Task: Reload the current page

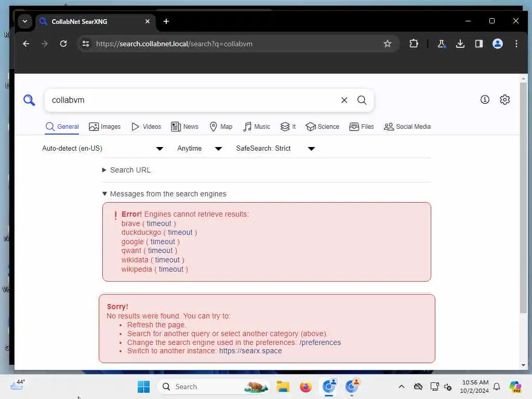Action: 63,44
